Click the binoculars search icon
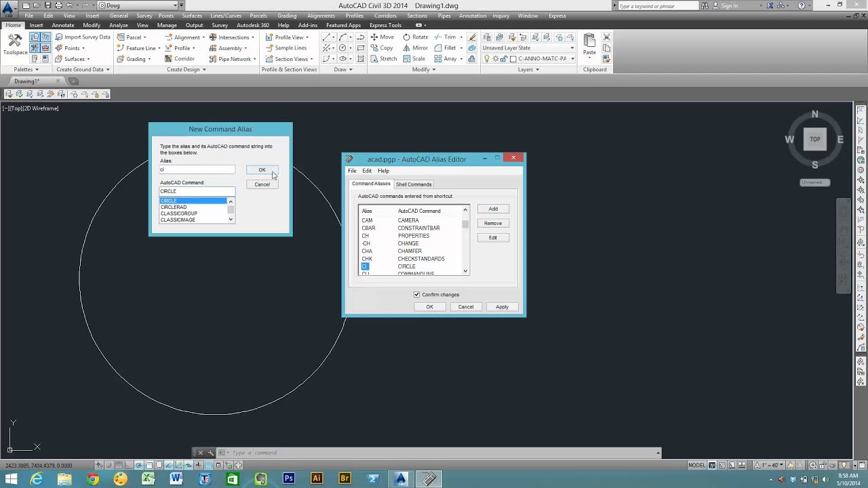868x488 pixels. tap(705, 5)
